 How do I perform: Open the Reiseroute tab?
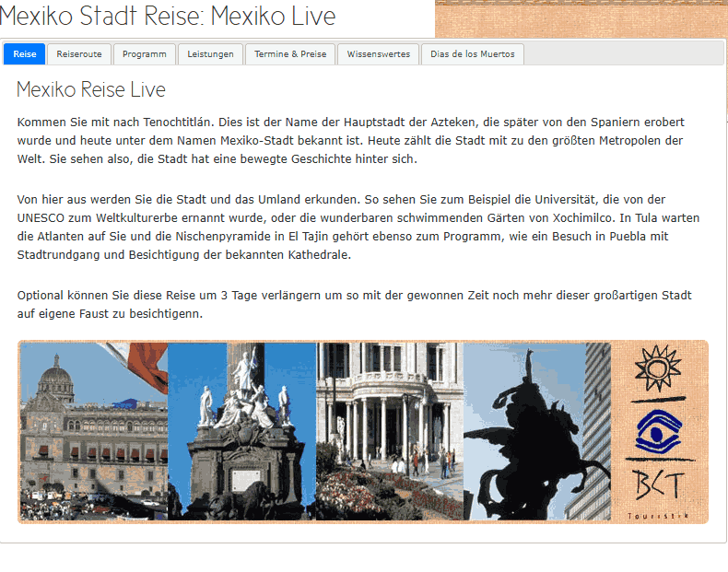[x=79, y=53]
